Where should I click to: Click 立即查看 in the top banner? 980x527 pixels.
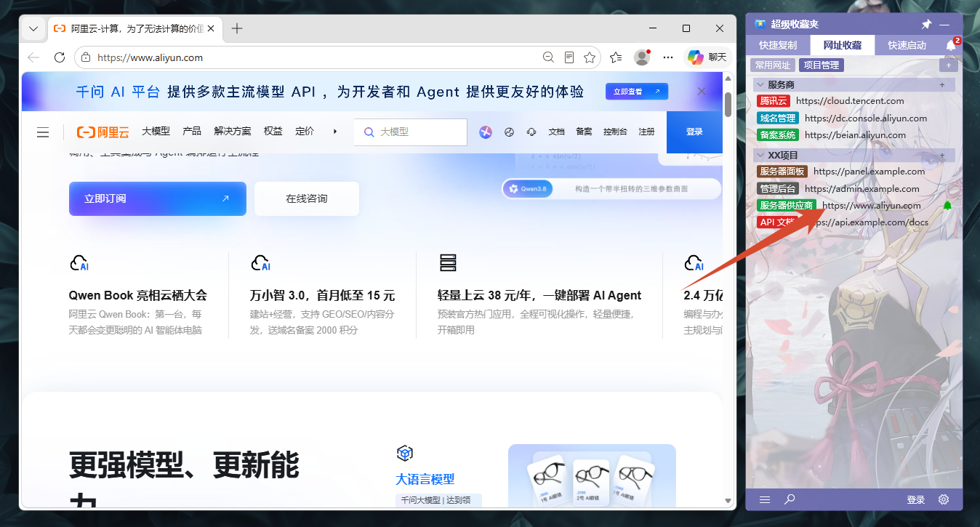(x=637, y=92)
